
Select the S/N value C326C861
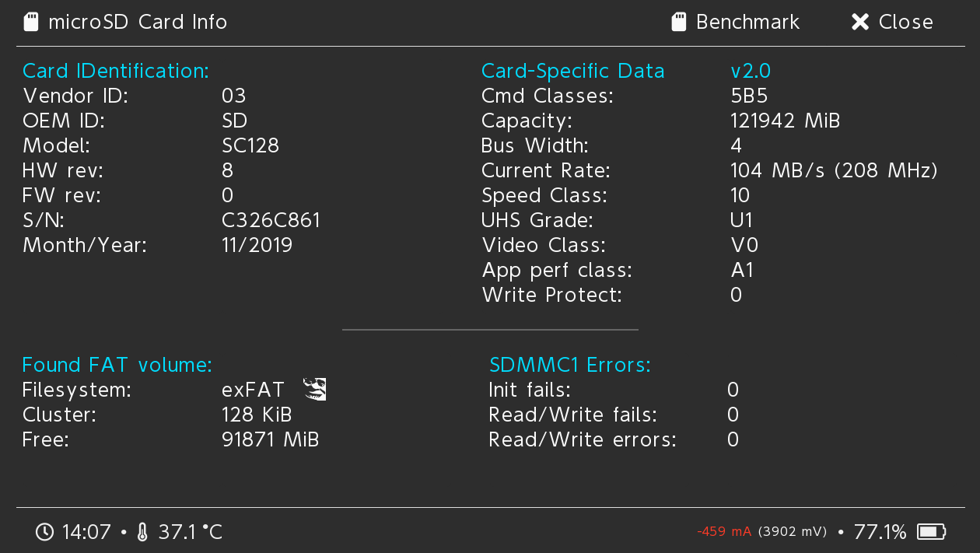(271, 219)
